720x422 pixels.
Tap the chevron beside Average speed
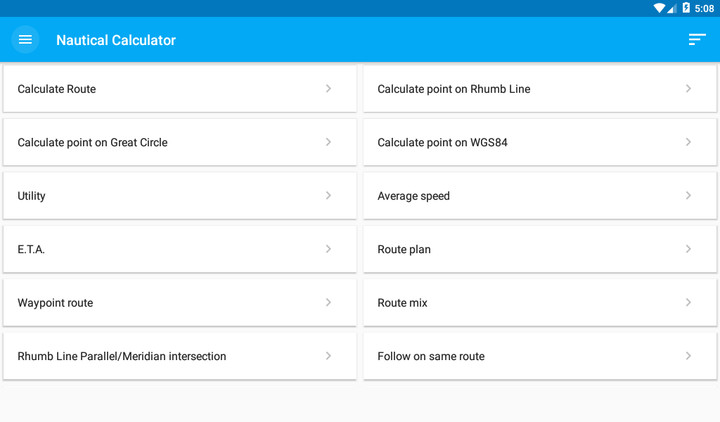click(688, 196)
